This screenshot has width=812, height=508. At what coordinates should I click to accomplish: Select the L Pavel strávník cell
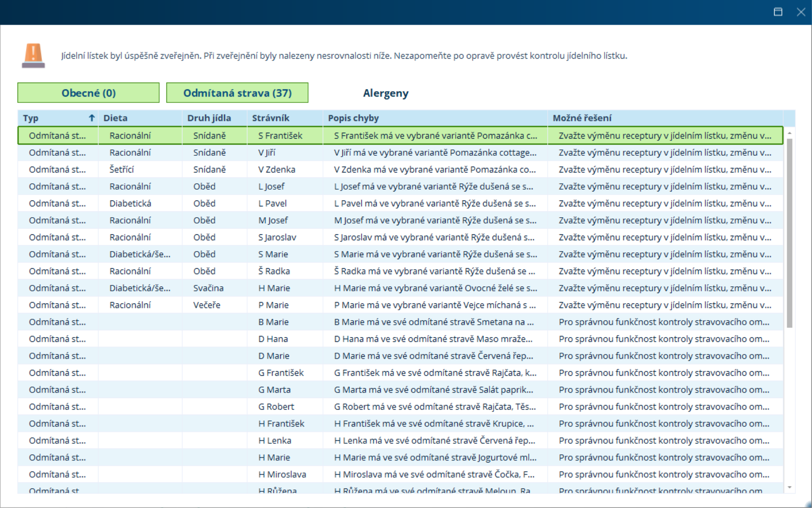tap(285, 203)
